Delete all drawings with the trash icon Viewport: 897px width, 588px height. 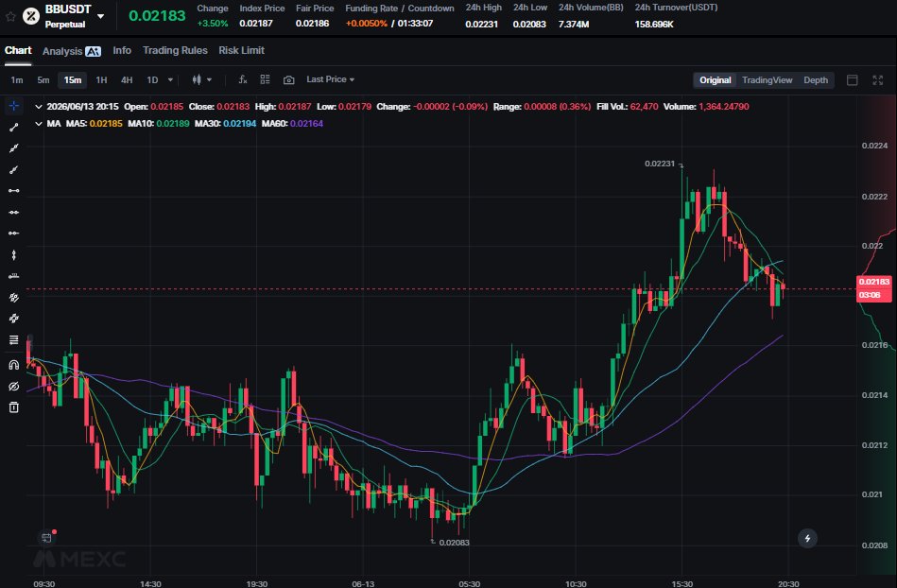click(14, 407)
